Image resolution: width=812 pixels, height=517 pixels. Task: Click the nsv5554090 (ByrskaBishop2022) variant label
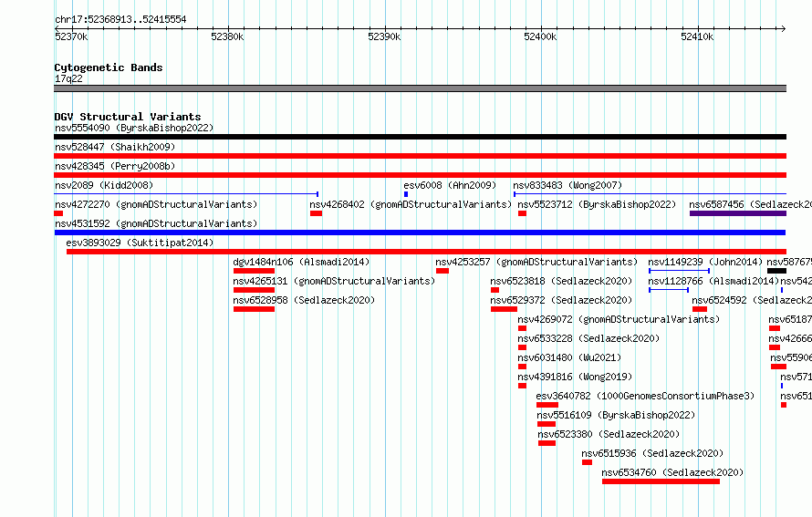[134, 128]
